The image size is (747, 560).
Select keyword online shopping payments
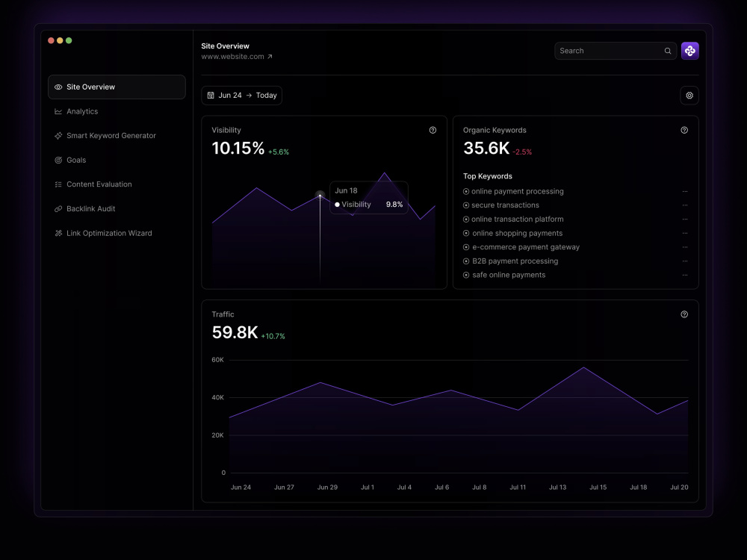pos(518,233)
